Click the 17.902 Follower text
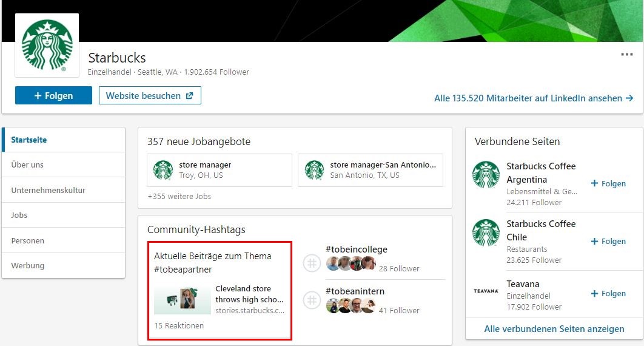This screenshot has width=644, height=346. (534, 307)
